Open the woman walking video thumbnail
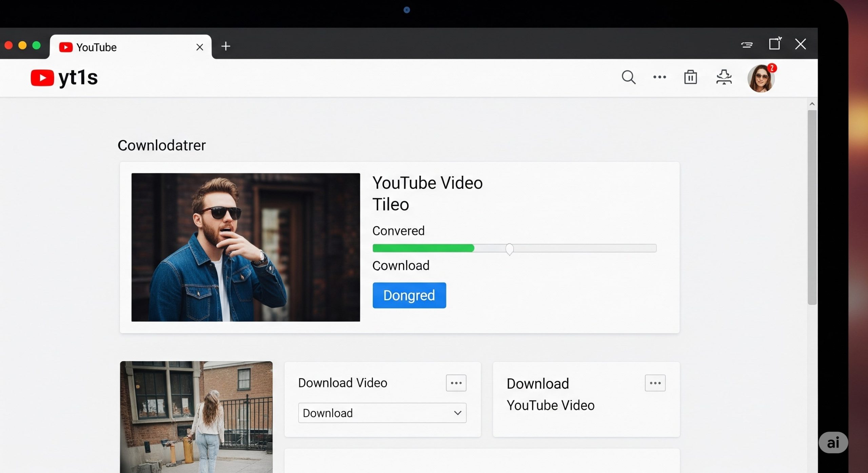868x473 pixels. pos(196,417)
